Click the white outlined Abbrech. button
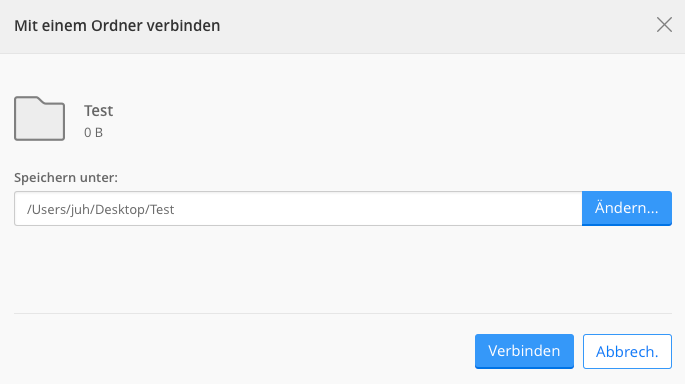Image resolution: width=685 pixels, height=384 pixels. [627, 351]
